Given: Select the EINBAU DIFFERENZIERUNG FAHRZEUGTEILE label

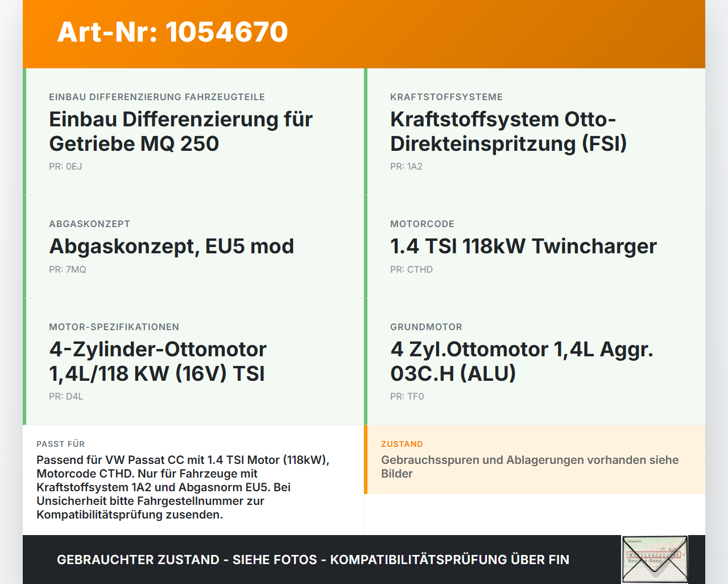Looking at the screenshot, I should 157,97.
